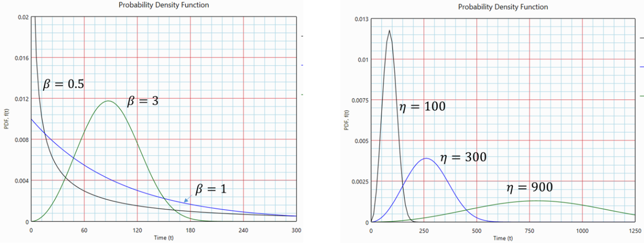Click the right chart's Time (t) axis label
Screen dimensions: 644x243
[503, 238]
